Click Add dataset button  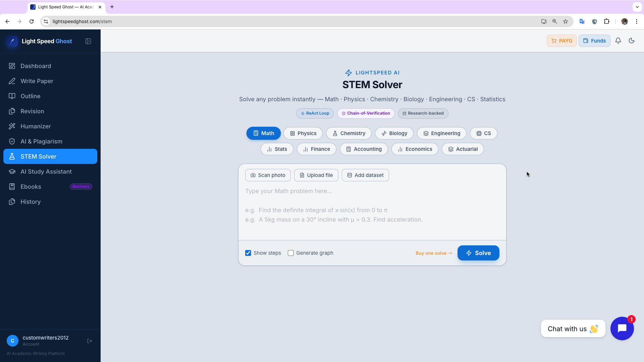pyautogui.click(x=365, y=175)
